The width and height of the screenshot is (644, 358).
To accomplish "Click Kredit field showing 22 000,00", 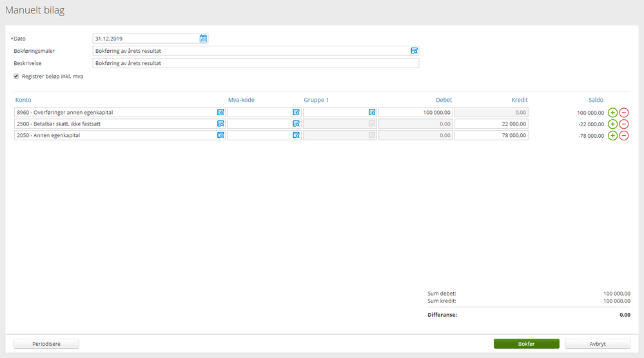I will [491, 124].
